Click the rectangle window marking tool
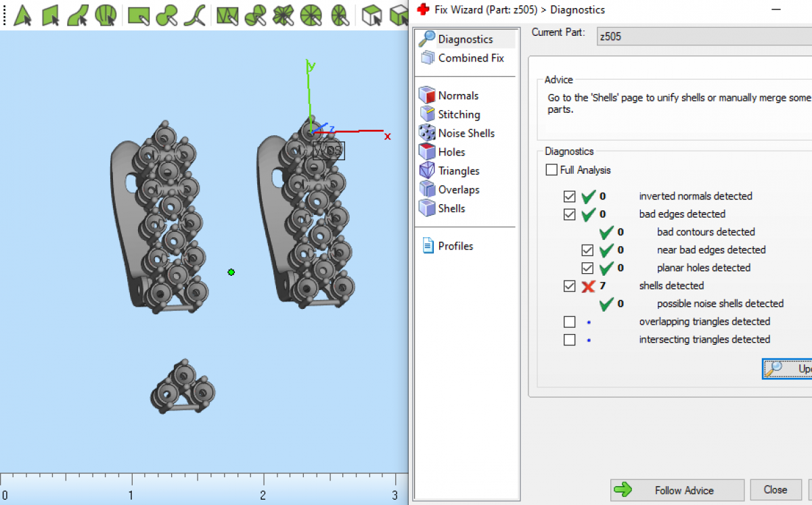 coord(139,14)
